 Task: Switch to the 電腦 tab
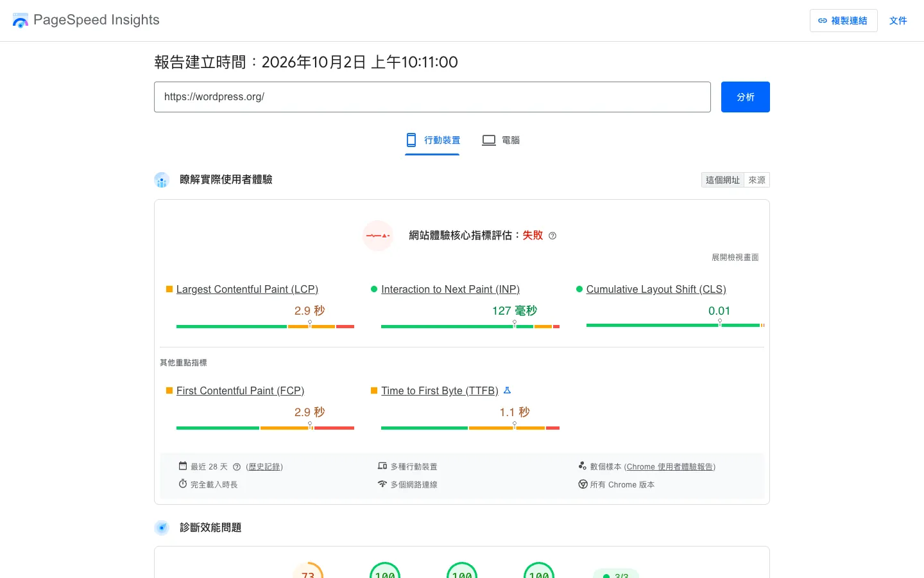(501, 140)
